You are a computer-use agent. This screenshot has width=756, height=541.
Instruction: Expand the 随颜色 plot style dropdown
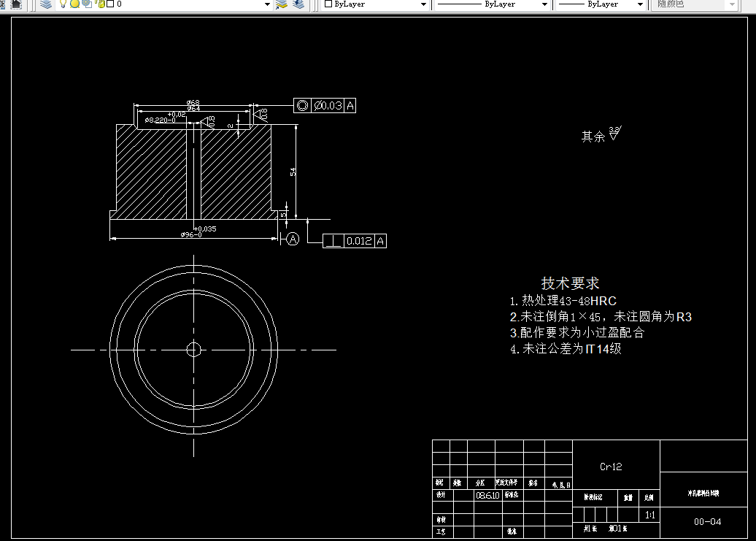click(x=732, y=4)
